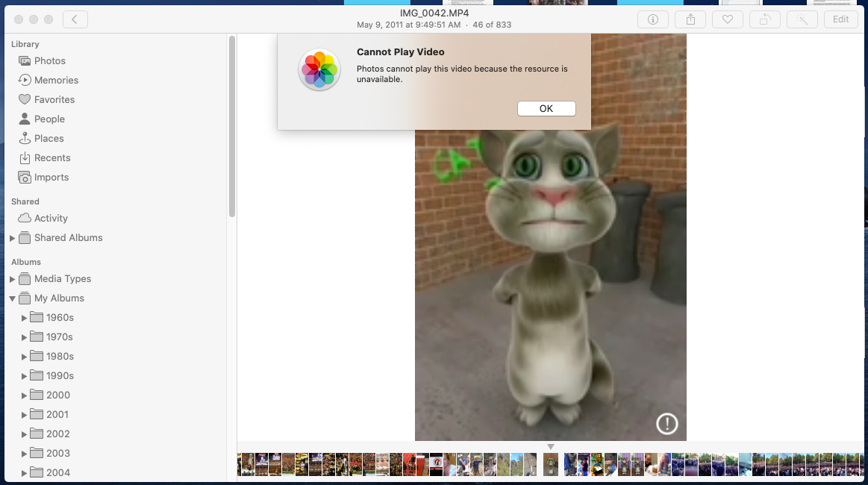Click the 1980s folder icon
Screen dimensions: 868x485
[x=37, y=356]
